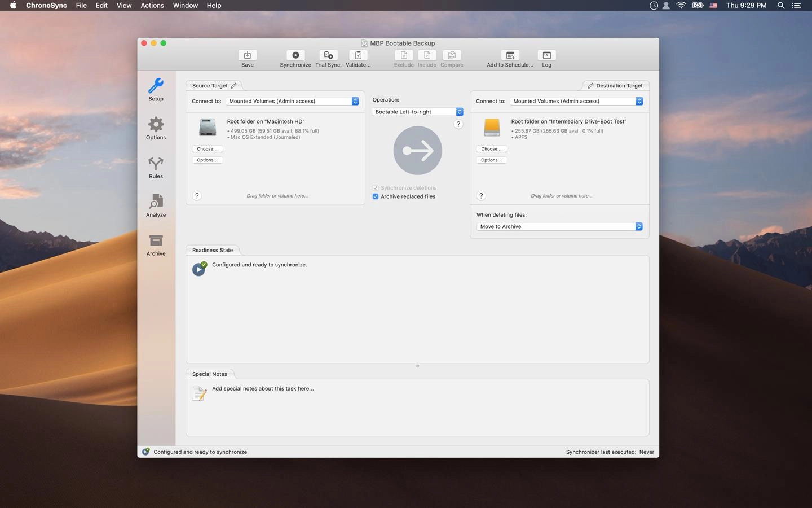Open the Options gear panel in sidebar
Image resolution: width=812 pixels, height=508 pixels.
(x=156, y=124)
